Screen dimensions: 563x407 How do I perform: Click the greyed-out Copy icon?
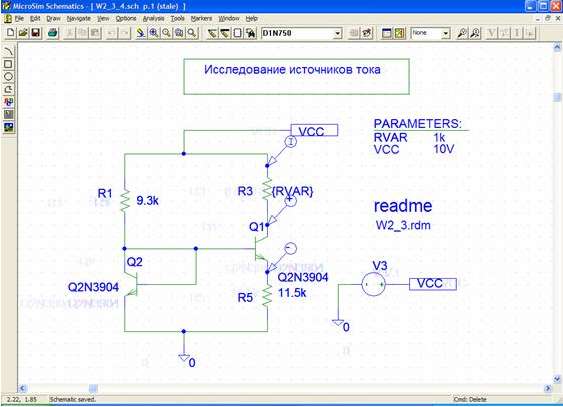(83, 33)
